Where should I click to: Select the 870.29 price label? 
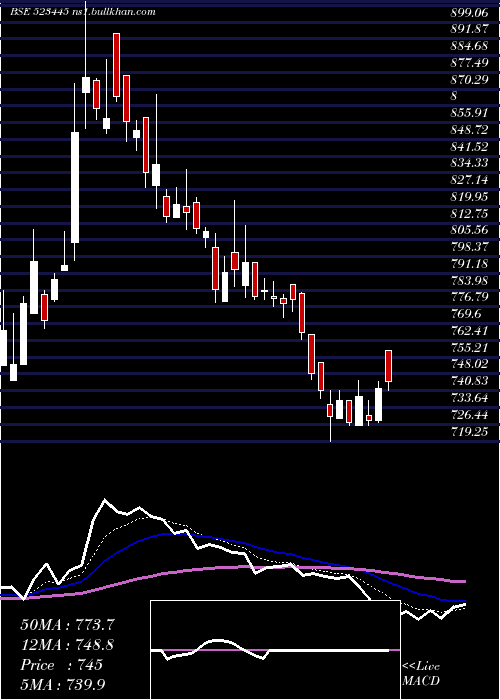[x=469, y=80]
